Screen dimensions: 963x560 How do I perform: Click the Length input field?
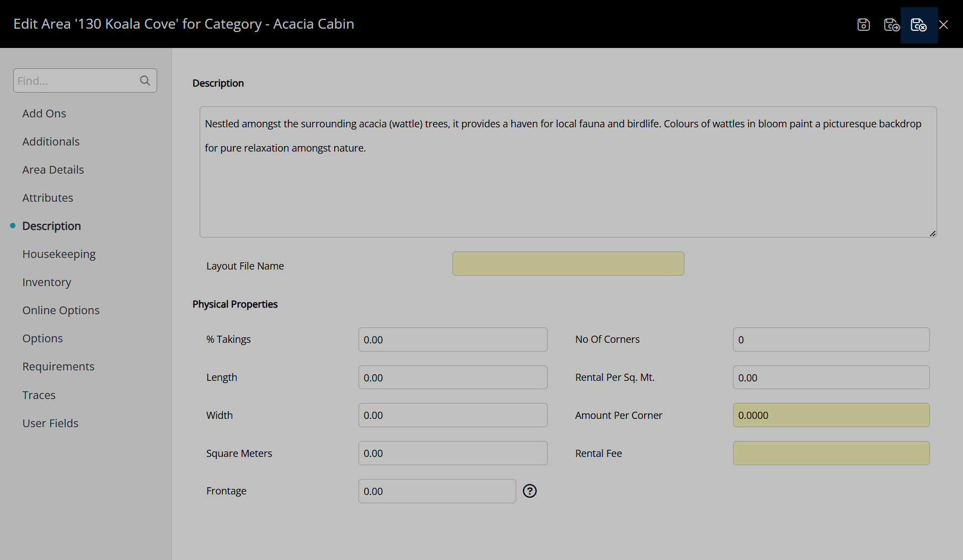(x=453, y=378)
